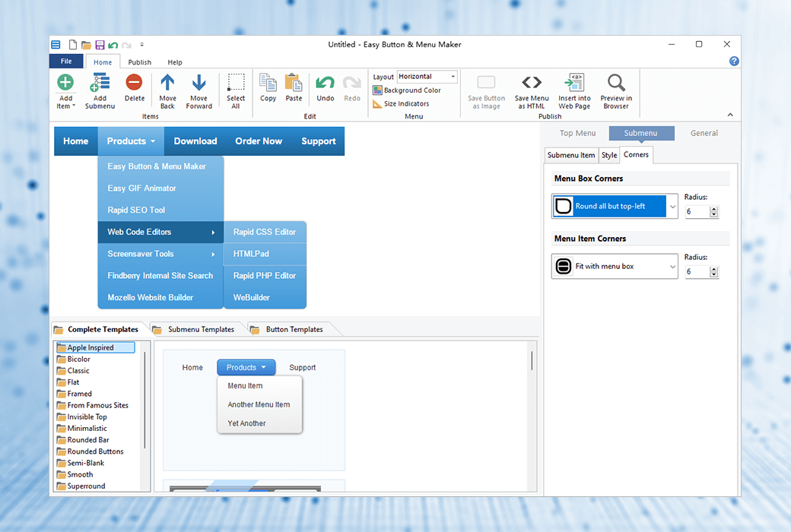Click the Copy icon
The image size is (791, 532).
pos(268,82)
